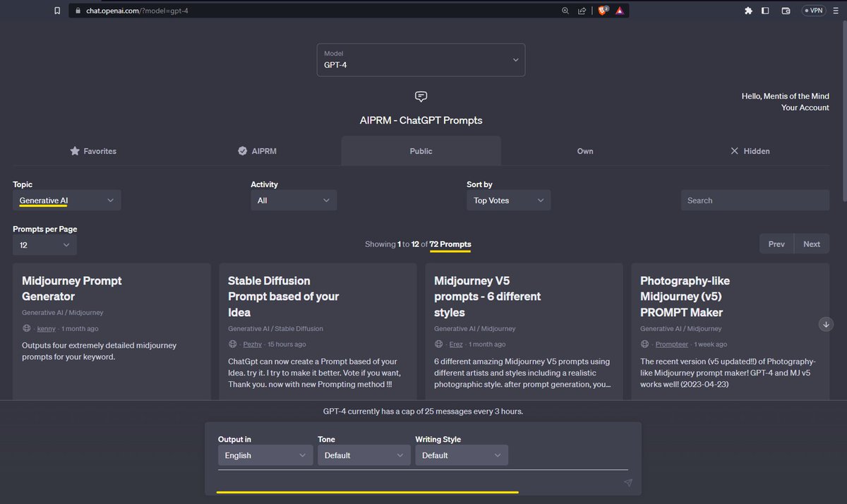847x504 pixels.
Task: Click the X icon on Hidden tab
Action: point(734,151)
